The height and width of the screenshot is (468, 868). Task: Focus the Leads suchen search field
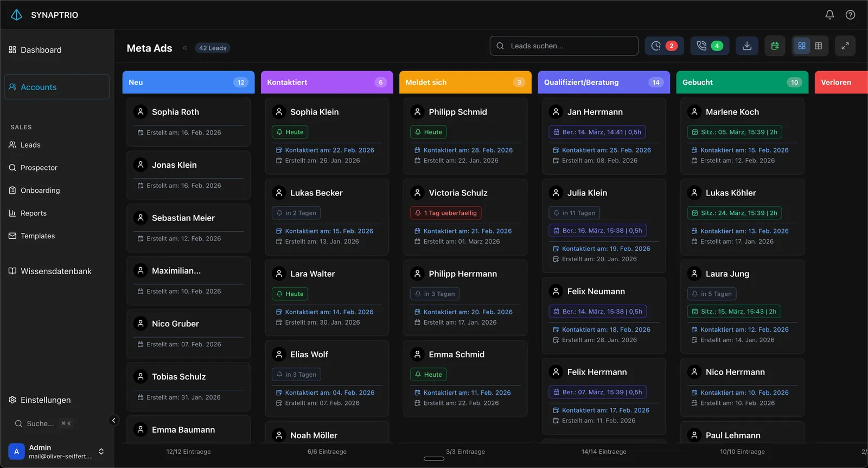564,46
